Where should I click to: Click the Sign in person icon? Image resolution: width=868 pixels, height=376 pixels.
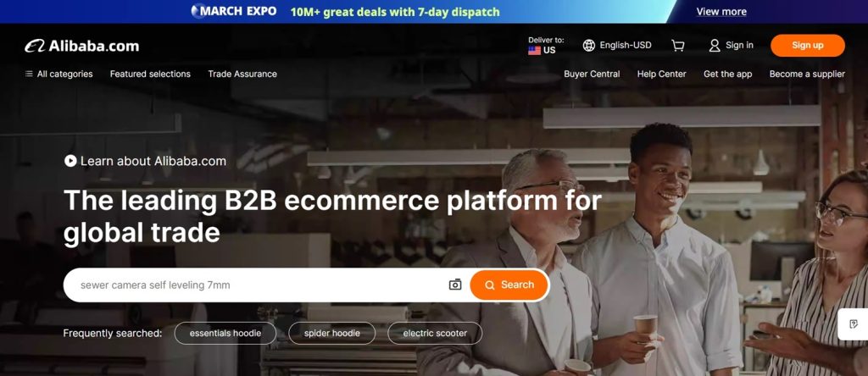(x=715, y=46)
